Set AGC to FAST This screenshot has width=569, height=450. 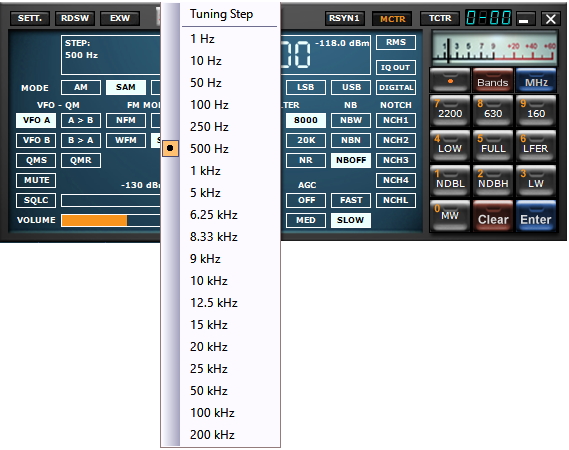(351, 200)
